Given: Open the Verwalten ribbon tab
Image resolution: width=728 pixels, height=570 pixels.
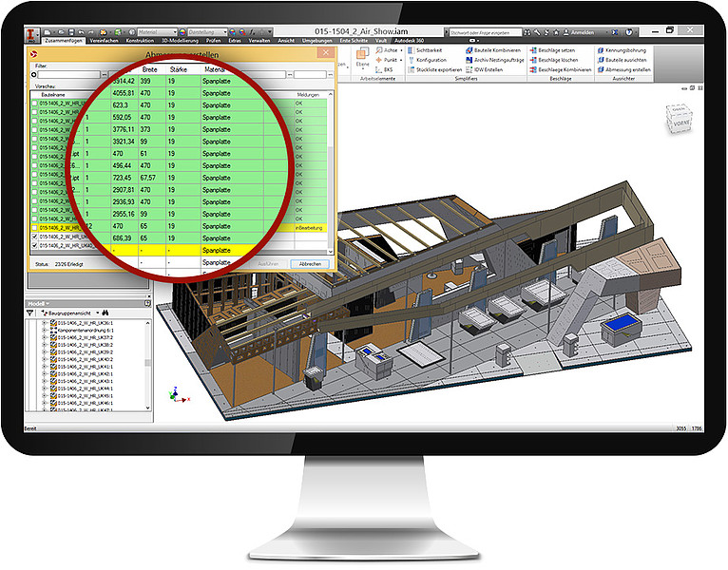Looking at the screenshot, I should coord(259,41).
